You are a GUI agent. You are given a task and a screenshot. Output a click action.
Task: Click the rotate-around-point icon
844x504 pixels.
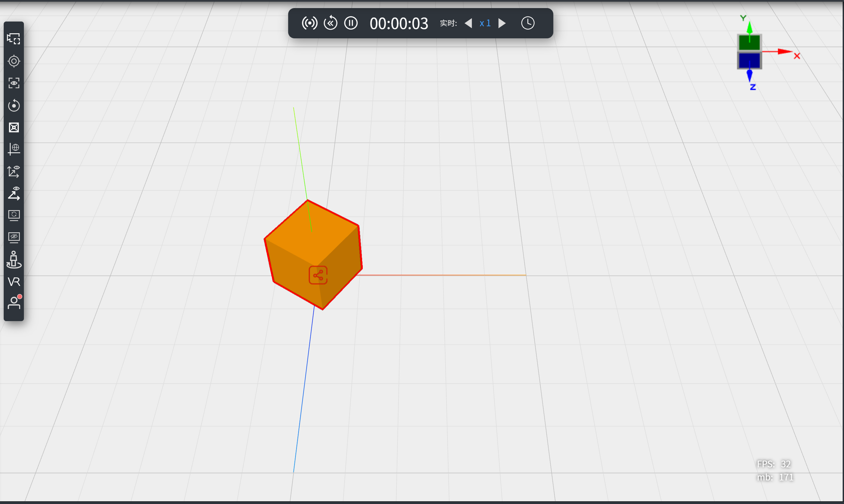coord(13,105)
